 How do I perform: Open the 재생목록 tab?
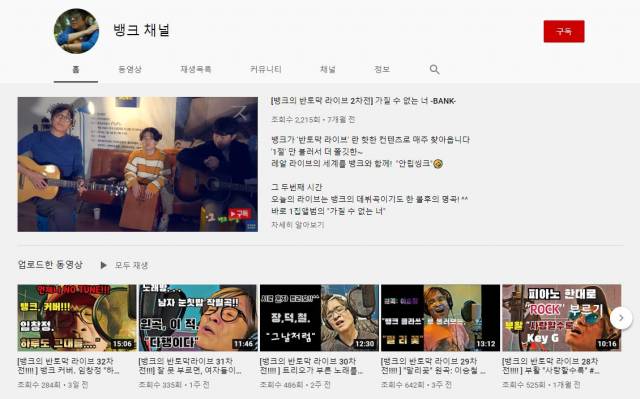pos(196,69)
